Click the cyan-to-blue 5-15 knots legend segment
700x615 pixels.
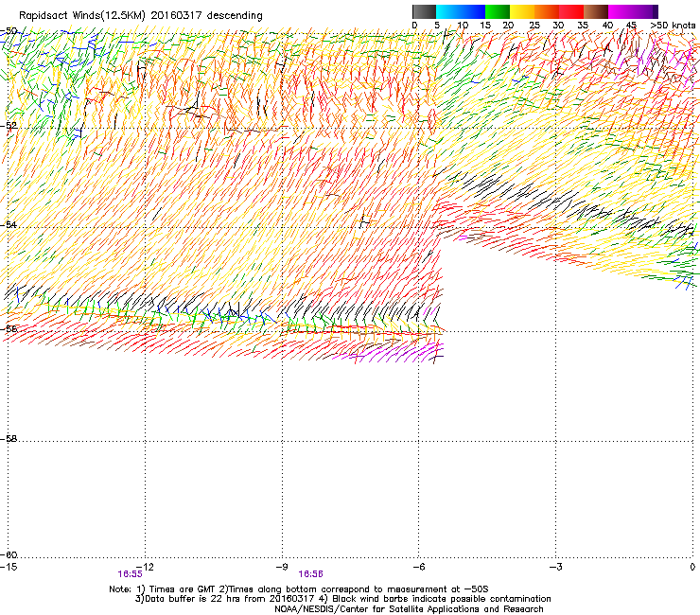point(461,11)
